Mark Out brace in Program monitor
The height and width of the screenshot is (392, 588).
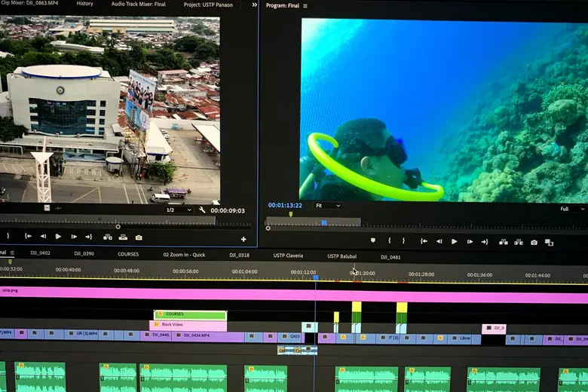pyautogui.click(x=403, y=240)
